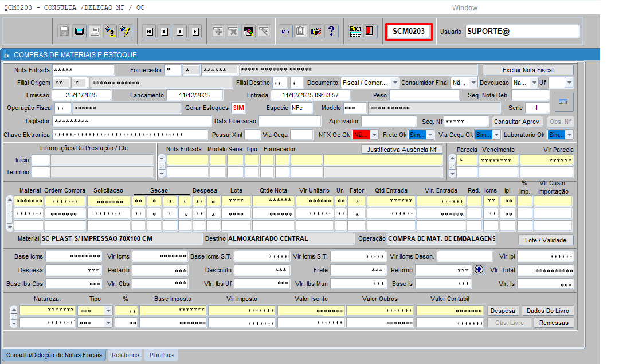Click the blue plus icon beside Retorno
619x364 pixels.
click(x=479, y=269)
